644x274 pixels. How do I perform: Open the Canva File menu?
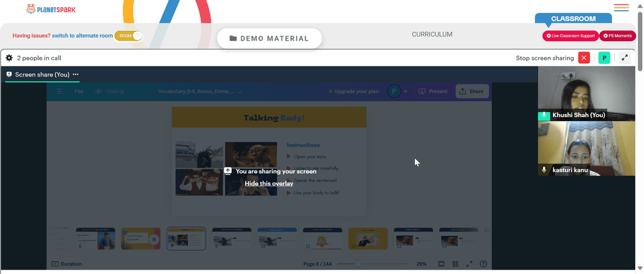coord(79,91)
